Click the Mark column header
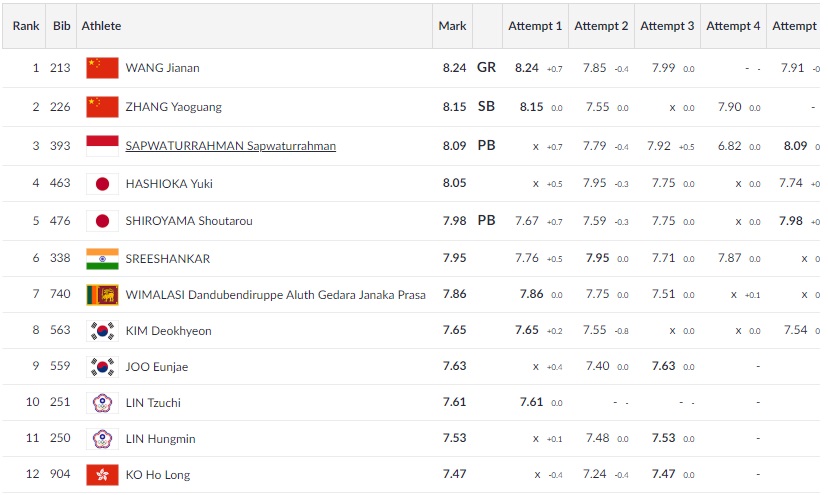Screen dimensions: 828x495 tap(452, 26)
